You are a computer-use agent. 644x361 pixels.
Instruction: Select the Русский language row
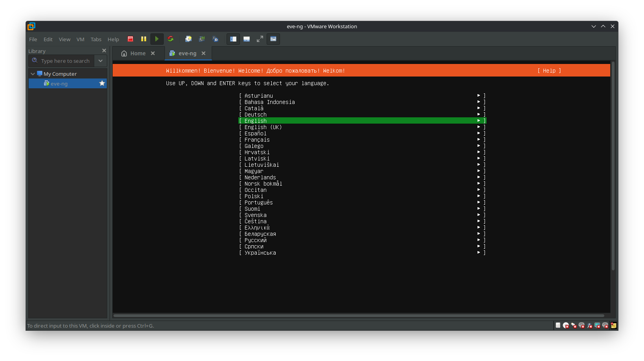(x=362, y=240)
